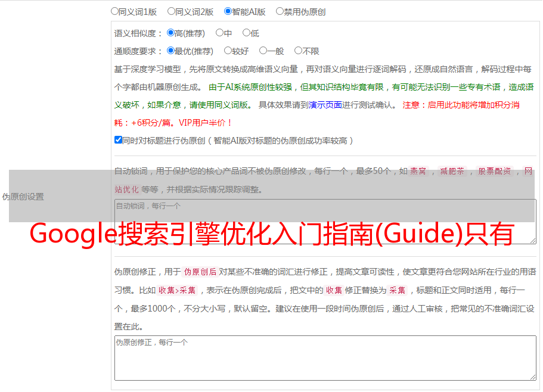Focus the 伪原创修正 textarea
543x392 pixels.
click(325, 358)
